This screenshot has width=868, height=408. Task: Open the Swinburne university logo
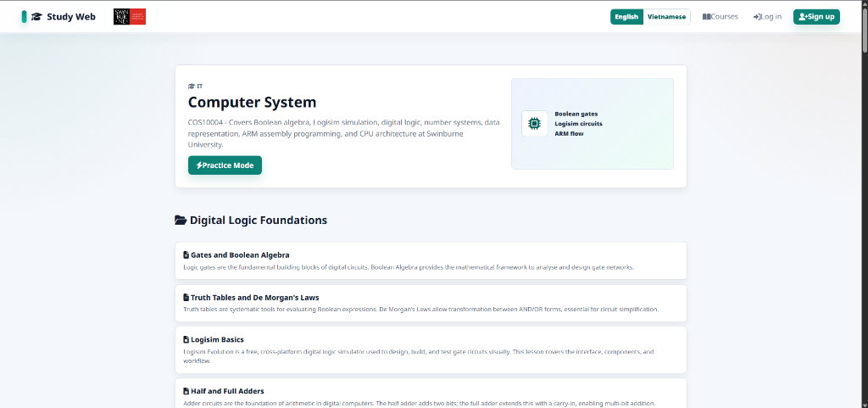(130, 17)
